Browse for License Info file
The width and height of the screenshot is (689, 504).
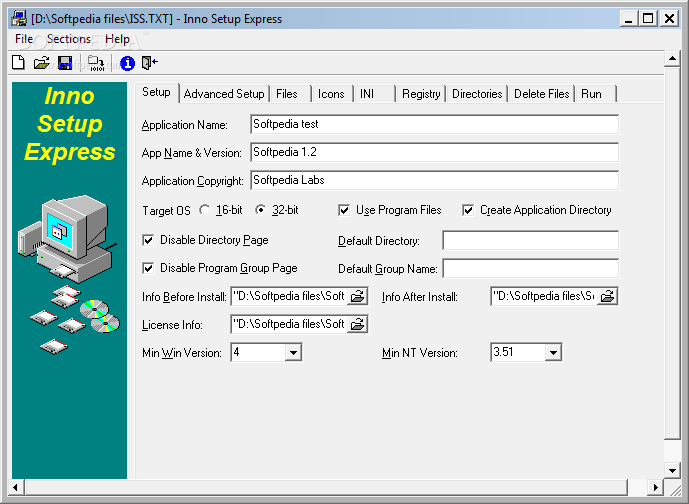tap(358, 324)
